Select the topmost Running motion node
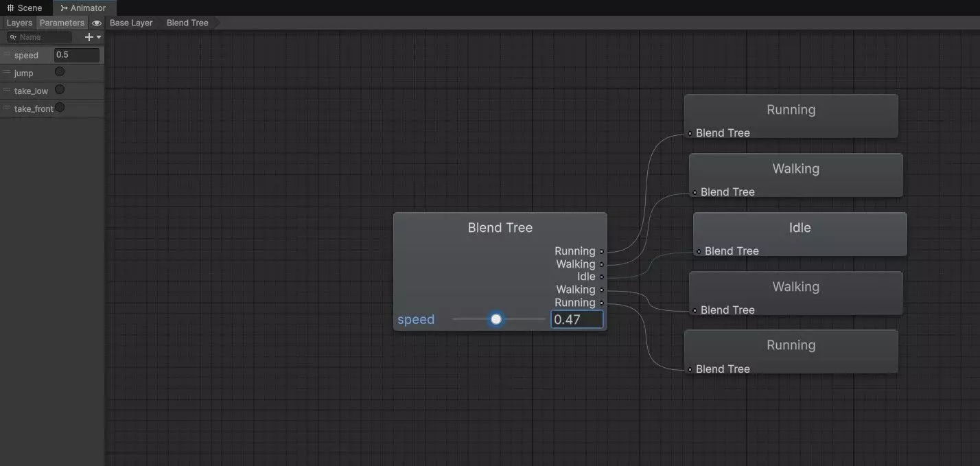Image resolution: width=980 pixels, height=466 pixels. tap(791, 116)
